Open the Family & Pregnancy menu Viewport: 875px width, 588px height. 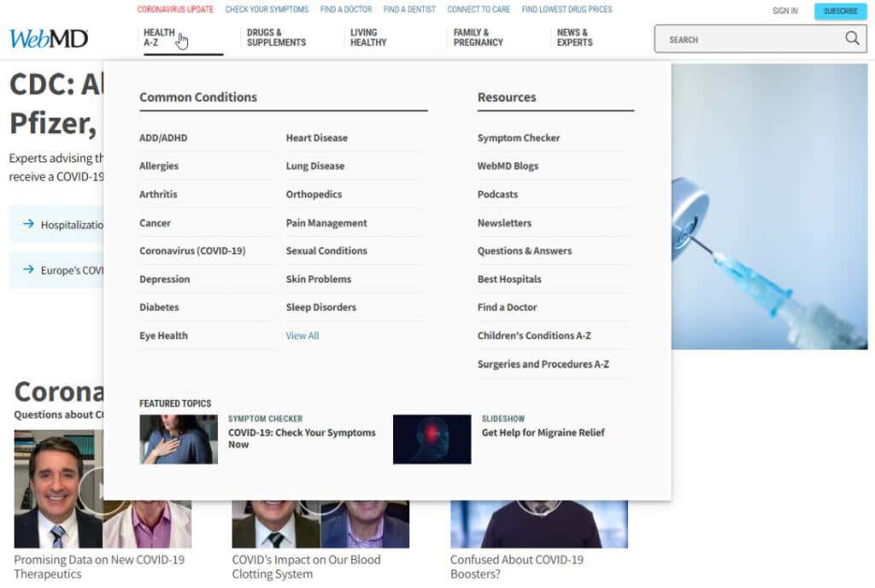(478, 38)
